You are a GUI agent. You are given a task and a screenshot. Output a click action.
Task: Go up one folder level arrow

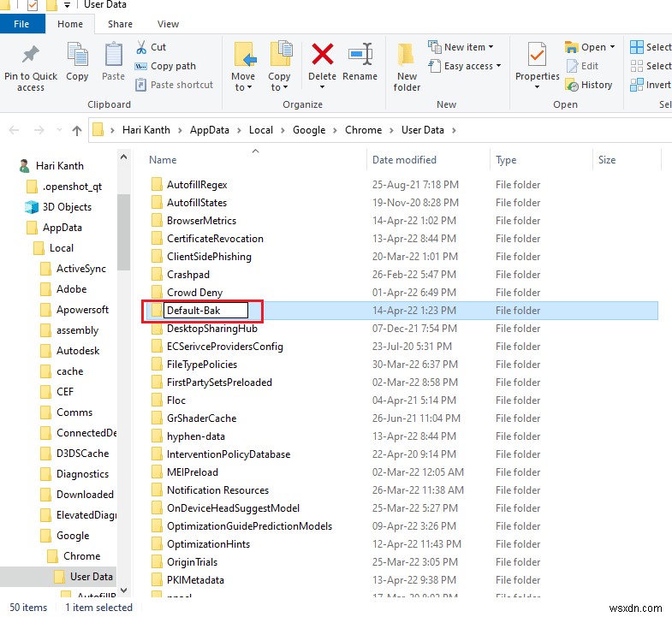tap(77, 130)
